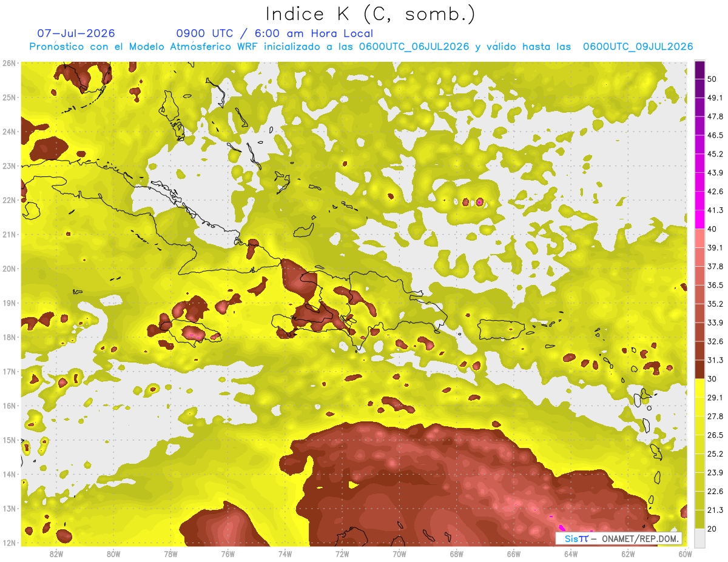The height and width of the screenshot is (562, 728).
Task: Click the colorbar label "33.9"
Action: 715,323
